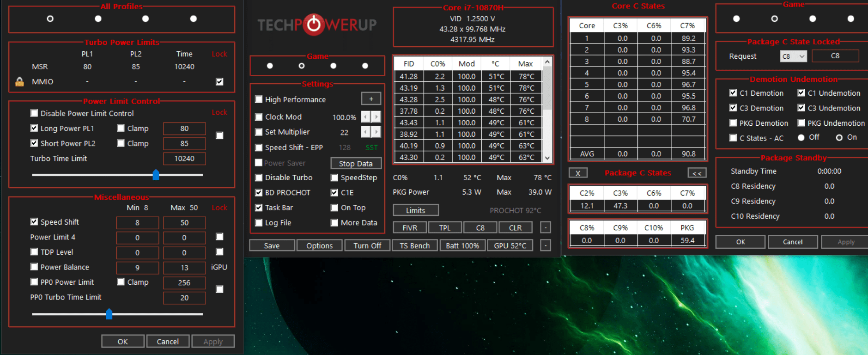Screen dimensions: 868x355
Task: Open the Limits button
Action: click(x=416, y=210)
